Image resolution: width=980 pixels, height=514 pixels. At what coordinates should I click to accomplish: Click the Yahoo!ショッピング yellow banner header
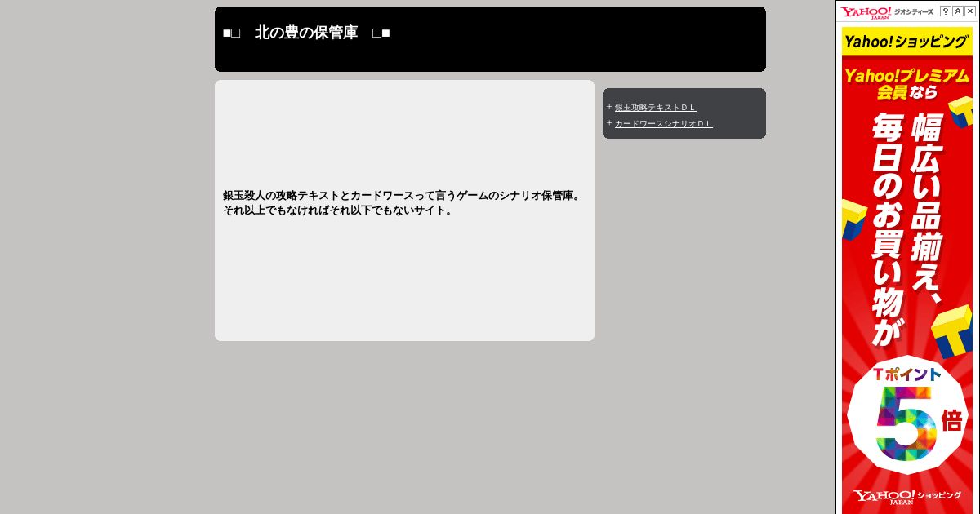pyautogui.click(x=907, y=42)
